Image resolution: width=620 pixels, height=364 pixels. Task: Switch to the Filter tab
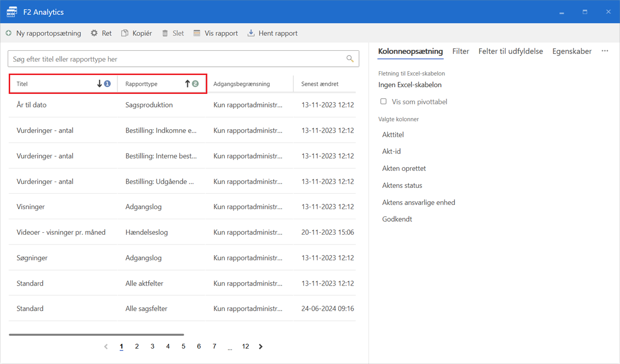coord(461,51)
